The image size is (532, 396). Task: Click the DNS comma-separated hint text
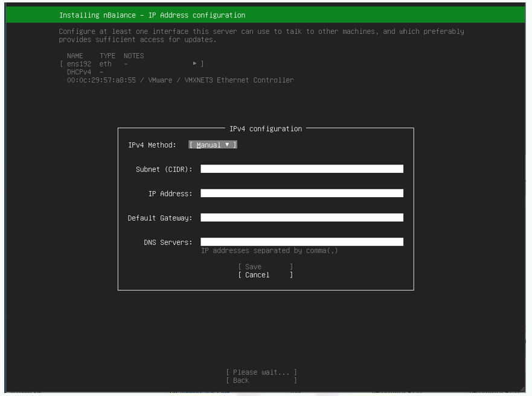pos(269,251)
